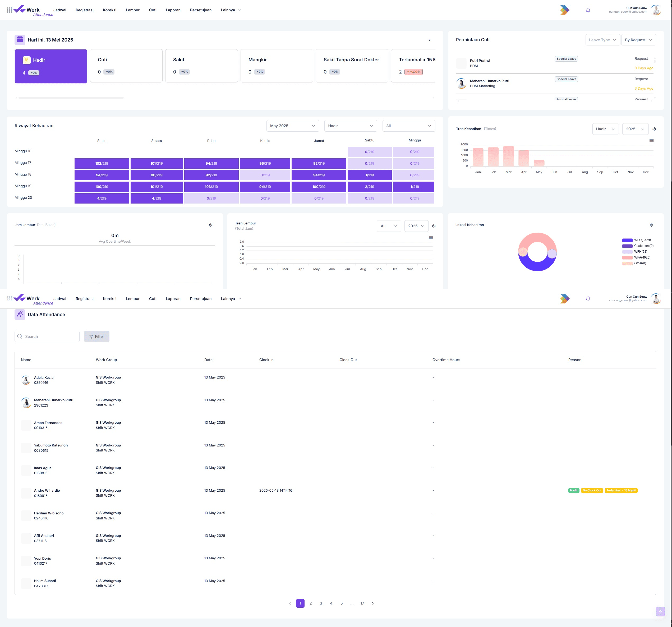The width and height of the screenshot is (672, 627).
Task: Open the Lokasi Kehadiran gear settings
Action: click(651, 225)
